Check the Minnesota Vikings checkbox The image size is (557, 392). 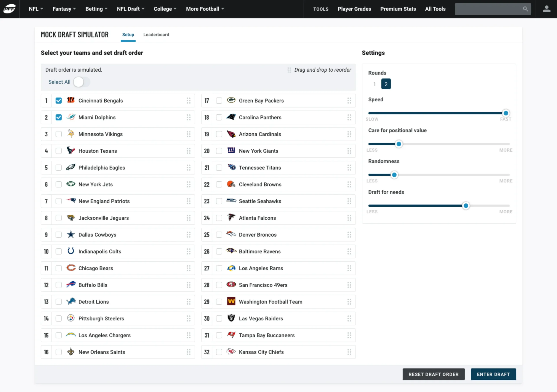59,134
